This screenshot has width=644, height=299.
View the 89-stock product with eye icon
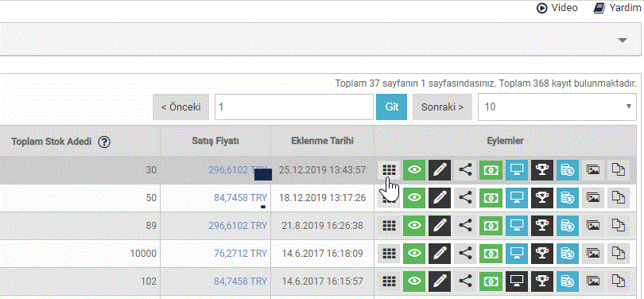[414, 226]
